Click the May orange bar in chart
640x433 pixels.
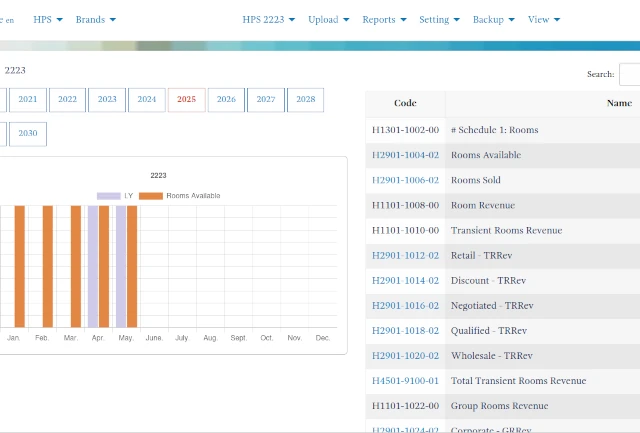(x=132, y=266)
